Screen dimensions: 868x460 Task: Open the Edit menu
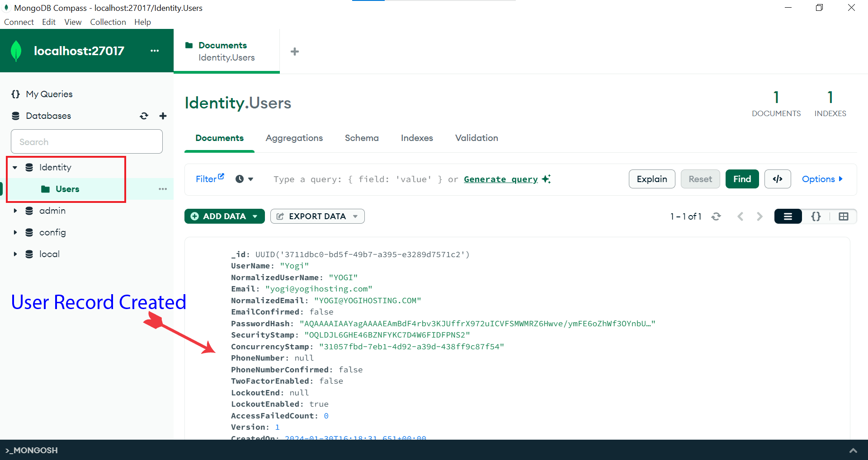pos(49,22)
